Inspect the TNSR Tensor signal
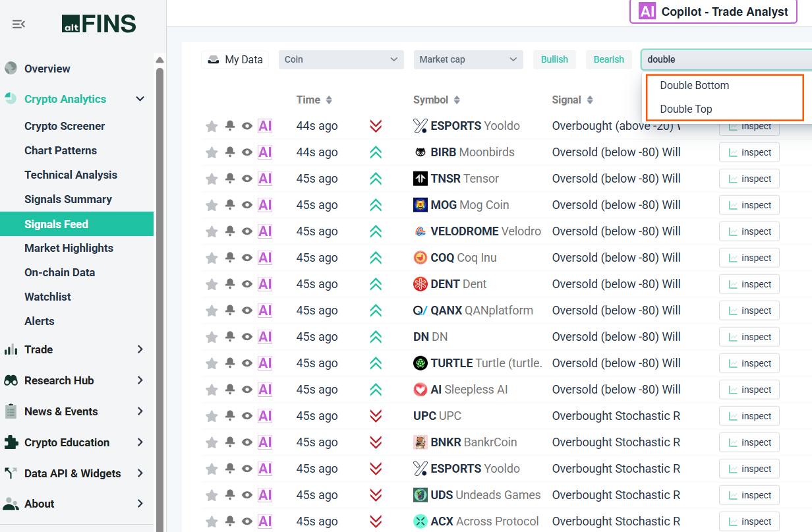The image size is (812, 532). click(x=749, y=179)
